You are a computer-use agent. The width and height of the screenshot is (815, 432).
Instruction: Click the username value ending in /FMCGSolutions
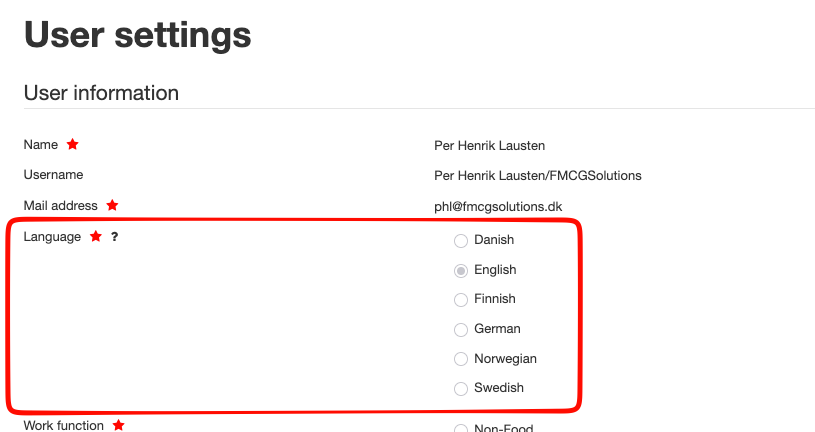pyautogui.click(x=537, y=176)
